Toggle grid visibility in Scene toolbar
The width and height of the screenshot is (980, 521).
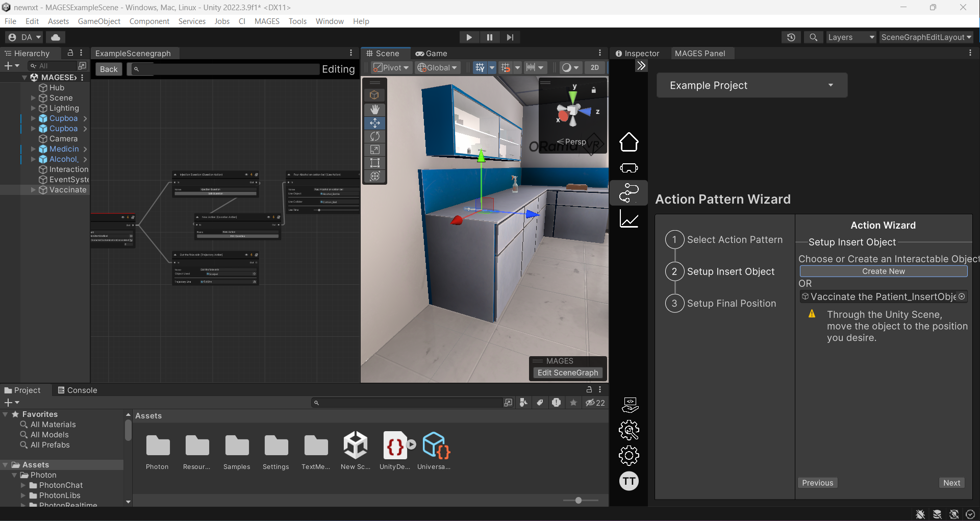click(480, 67)
